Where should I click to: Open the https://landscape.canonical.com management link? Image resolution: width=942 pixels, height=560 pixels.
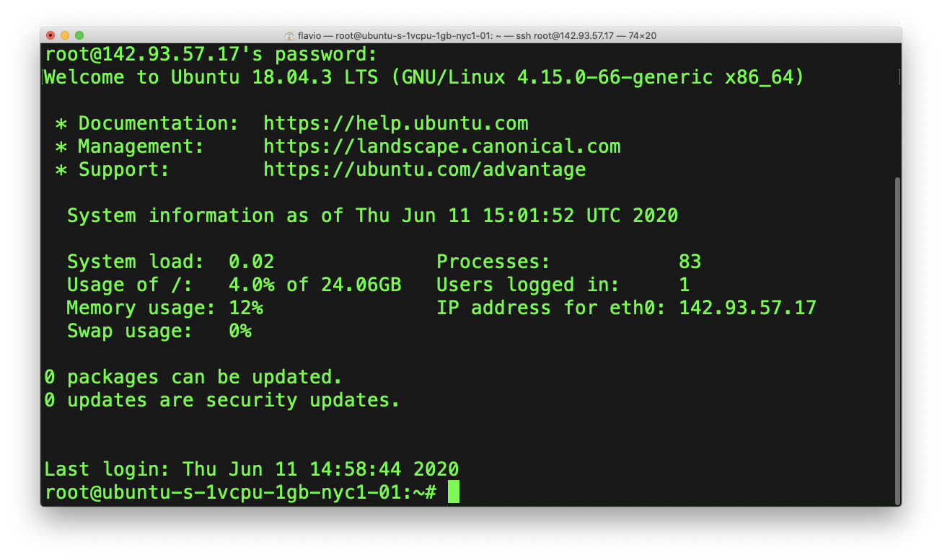(x=441, y=146)
